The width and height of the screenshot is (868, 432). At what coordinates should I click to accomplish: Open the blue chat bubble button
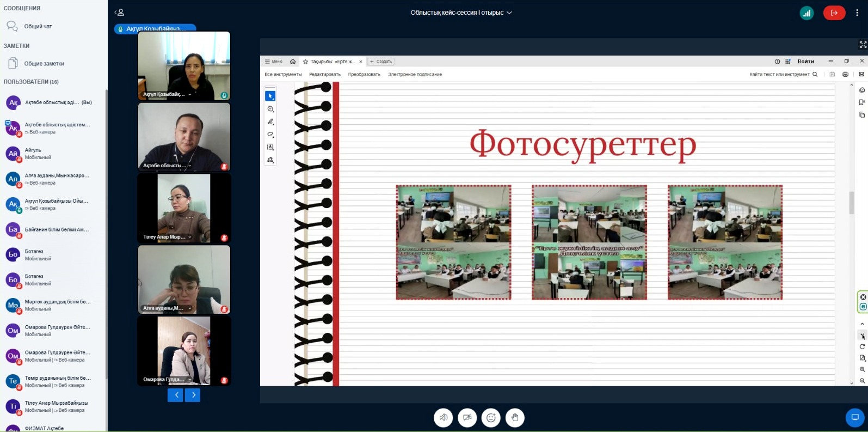[x=854, y=418]
